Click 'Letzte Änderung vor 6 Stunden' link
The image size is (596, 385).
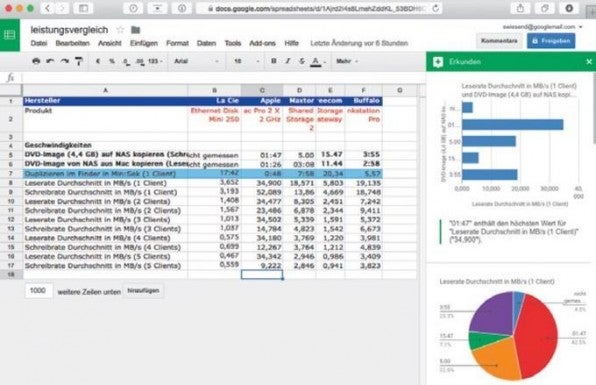pos(359,43)
